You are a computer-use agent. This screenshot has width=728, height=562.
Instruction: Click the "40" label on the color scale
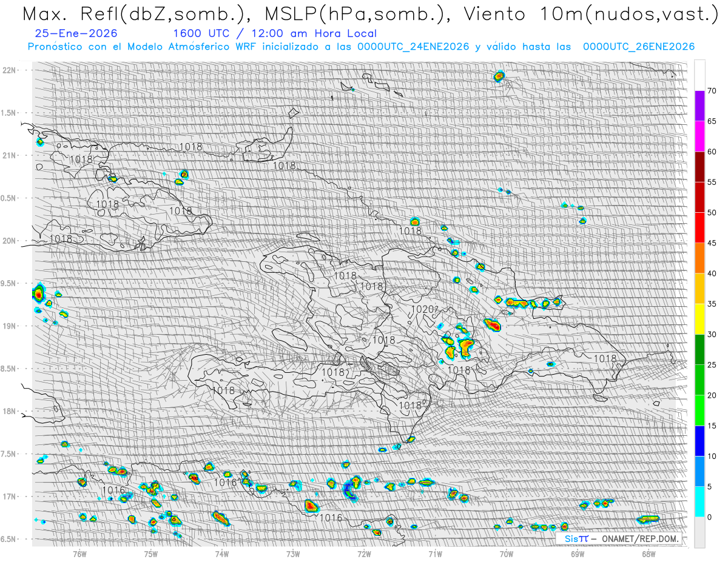tap(712, 273)
